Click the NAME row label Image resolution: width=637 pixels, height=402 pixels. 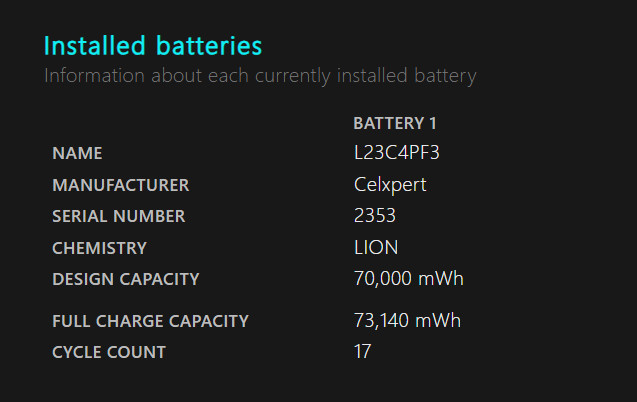[x=77, y=153]
